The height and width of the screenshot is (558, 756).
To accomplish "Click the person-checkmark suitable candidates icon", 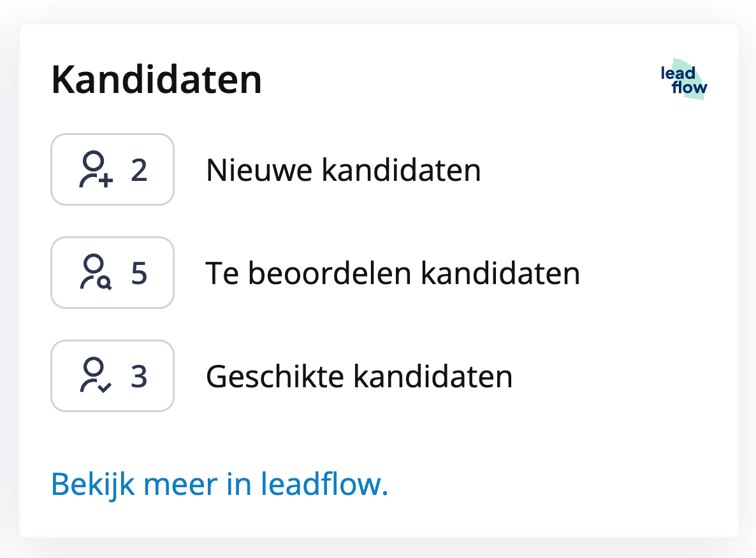I will 96,376.
